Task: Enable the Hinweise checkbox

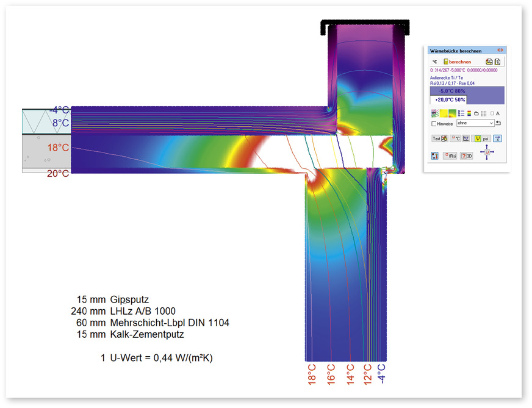Action: [434, 123]
